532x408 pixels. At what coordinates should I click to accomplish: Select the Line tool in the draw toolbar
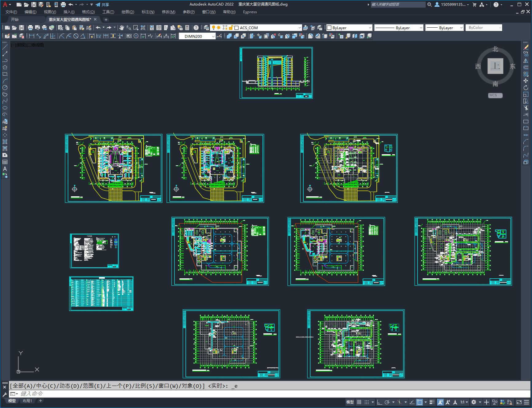[5, 47]
